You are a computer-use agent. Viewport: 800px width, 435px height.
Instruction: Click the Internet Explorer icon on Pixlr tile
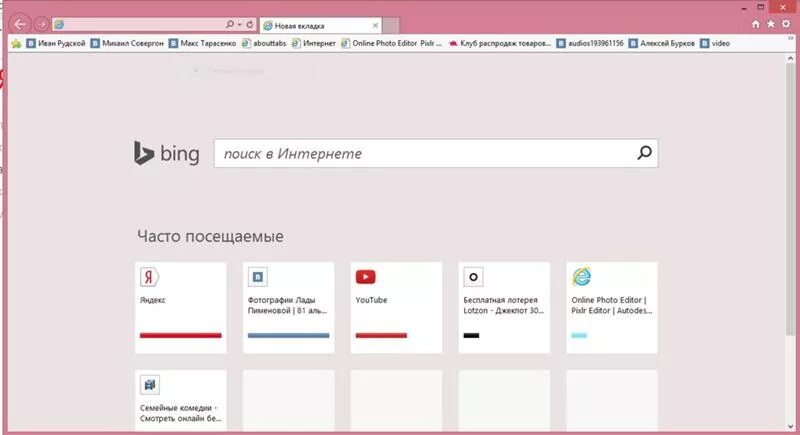pos(581,276)
